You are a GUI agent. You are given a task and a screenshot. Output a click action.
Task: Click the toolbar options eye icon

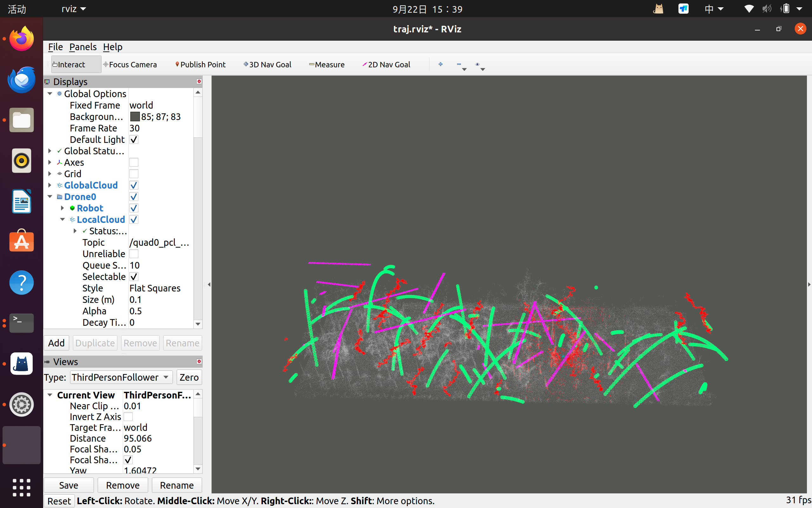[477, 64]
